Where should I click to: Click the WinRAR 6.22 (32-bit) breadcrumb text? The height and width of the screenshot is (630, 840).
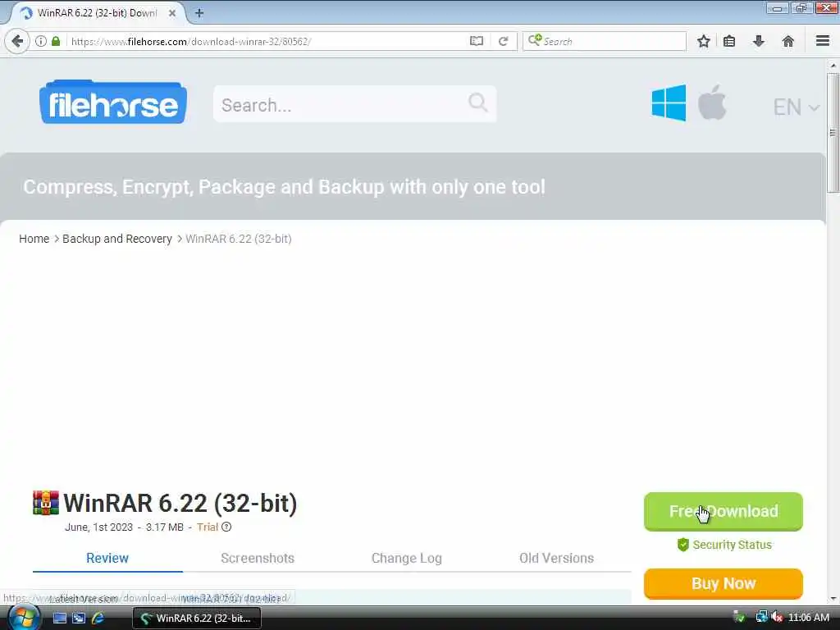[x=239, y=239]
